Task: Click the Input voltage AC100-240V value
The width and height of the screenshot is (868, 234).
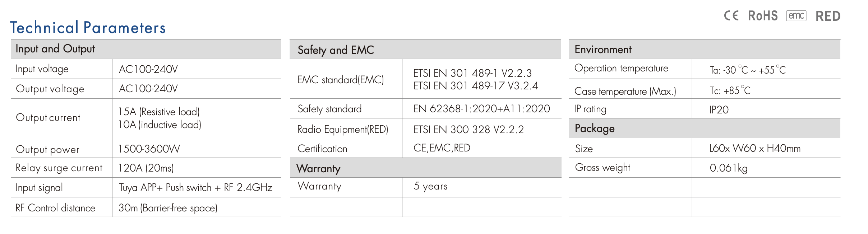Action: coord(148,69)
